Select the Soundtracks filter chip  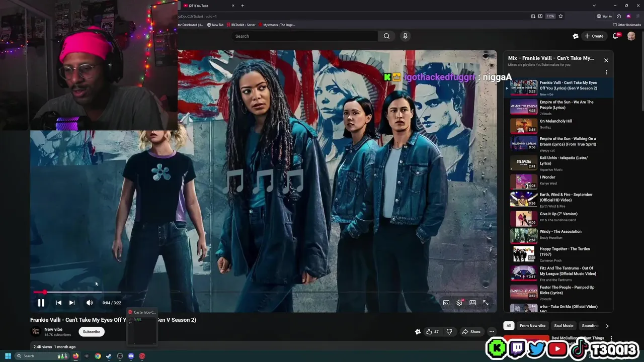click(590, 326)
